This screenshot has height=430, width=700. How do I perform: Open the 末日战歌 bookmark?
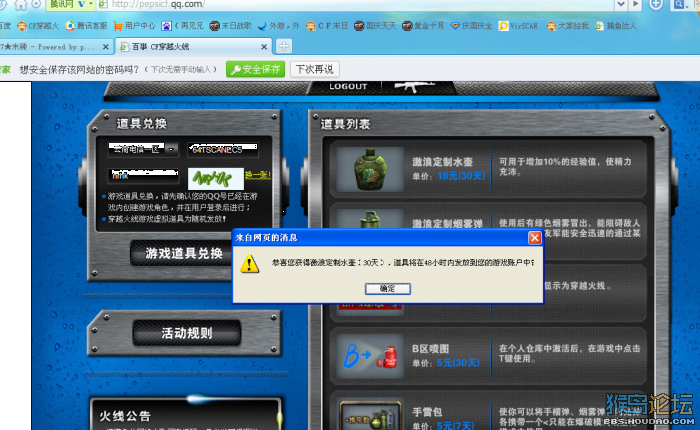coord(231,26)
